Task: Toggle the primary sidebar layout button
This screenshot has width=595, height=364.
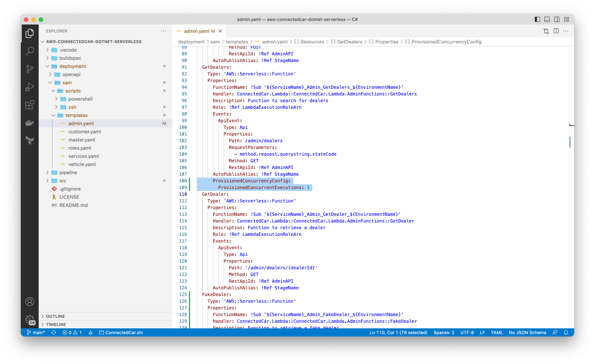Action: point(537,19)
